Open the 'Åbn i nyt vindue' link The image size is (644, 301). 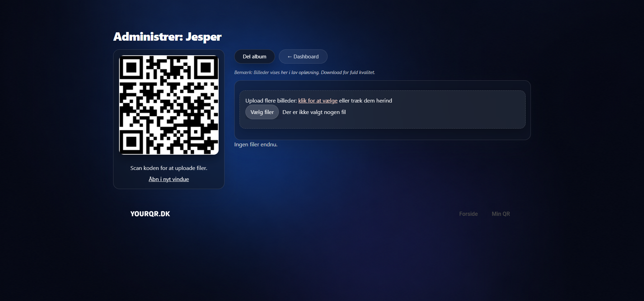pyautogui.click(x=169, y=179)
